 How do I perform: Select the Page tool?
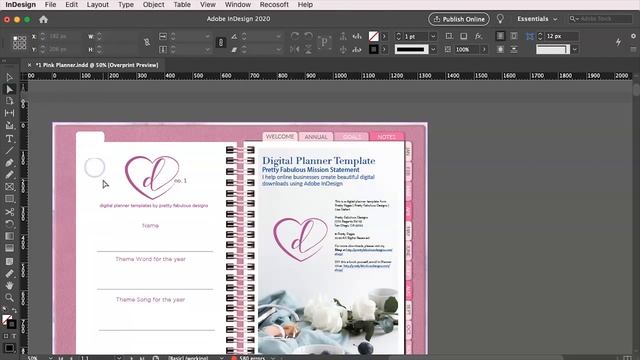(9, 101)
